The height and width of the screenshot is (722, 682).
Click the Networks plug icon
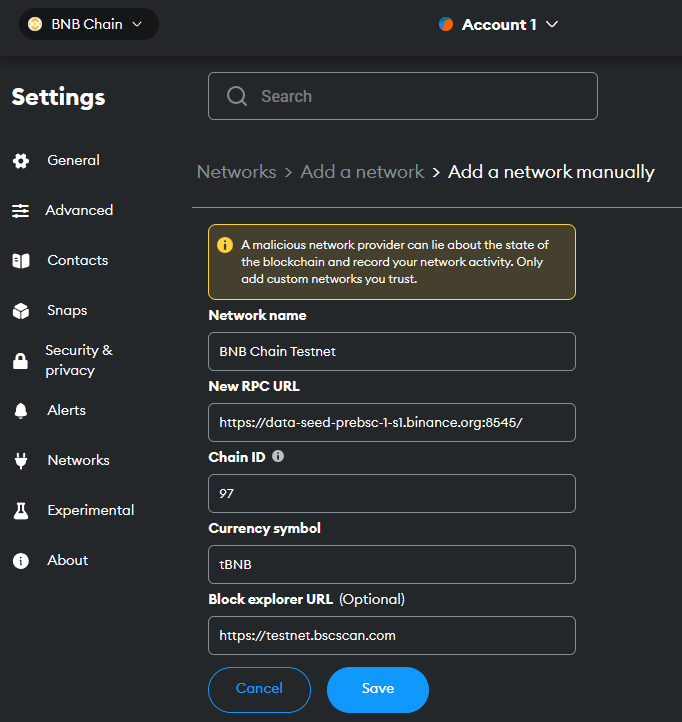(x=20, y=461)
